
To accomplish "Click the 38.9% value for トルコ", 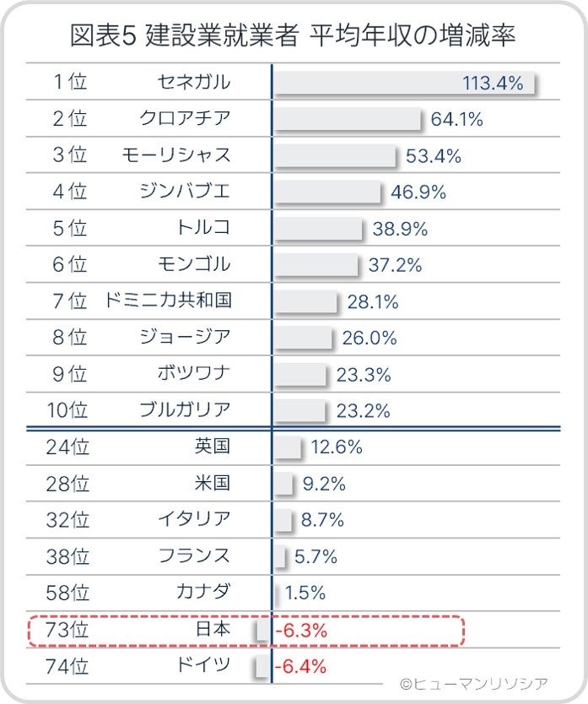I will click(400, 229).
